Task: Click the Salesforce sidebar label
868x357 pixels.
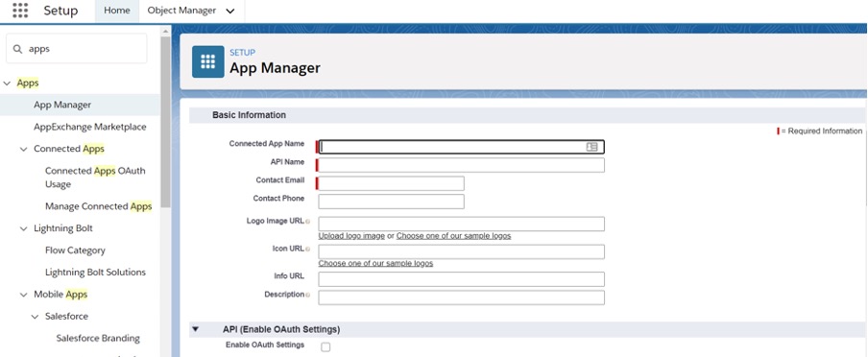Action: coord(66,316)
